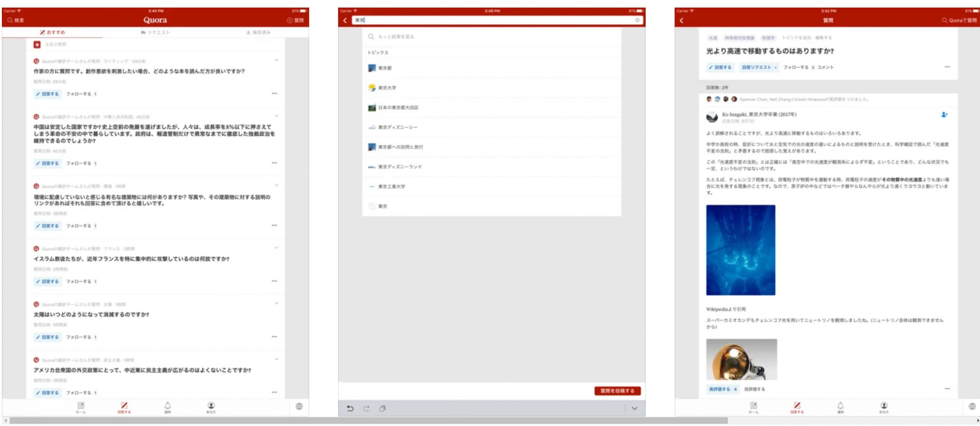980x426 pixels.
Task: Tap the bell notifications icon in left screenshot
Action: tap(168, 406)
